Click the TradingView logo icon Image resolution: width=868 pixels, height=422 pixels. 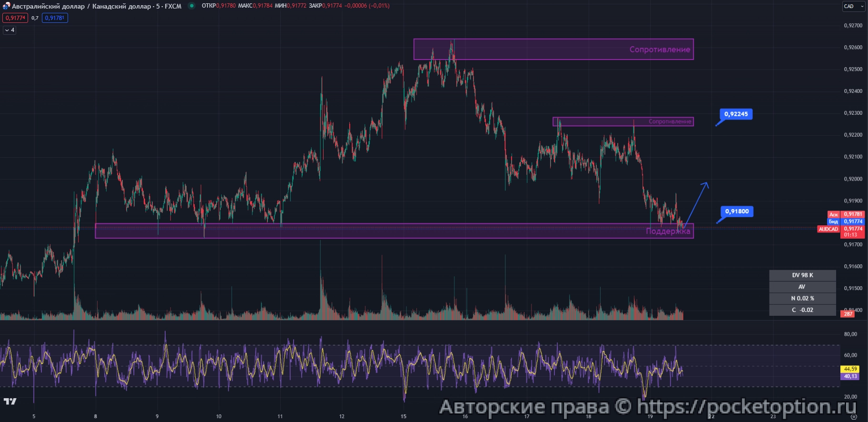pos(10,402)
